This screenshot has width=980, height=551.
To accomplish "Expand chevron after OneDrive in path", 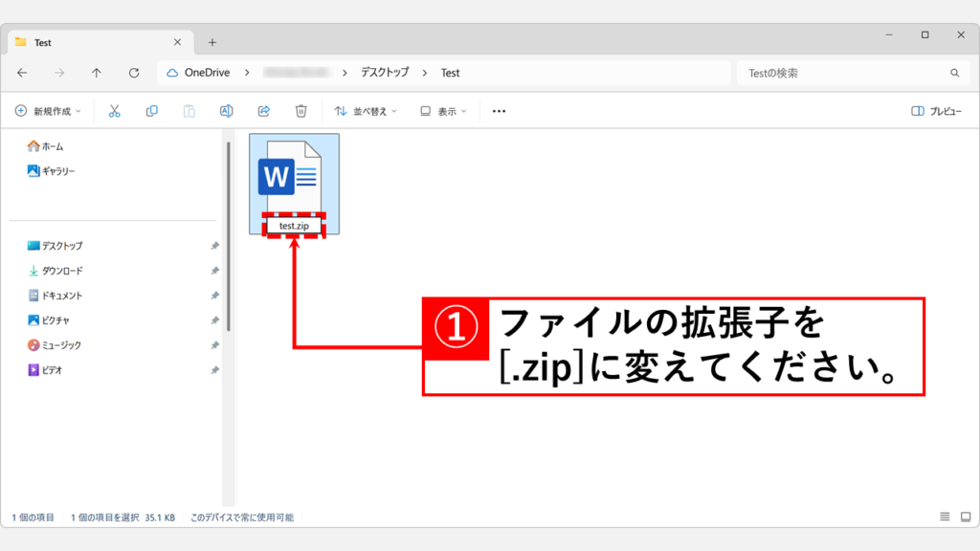I will (248, 73).
